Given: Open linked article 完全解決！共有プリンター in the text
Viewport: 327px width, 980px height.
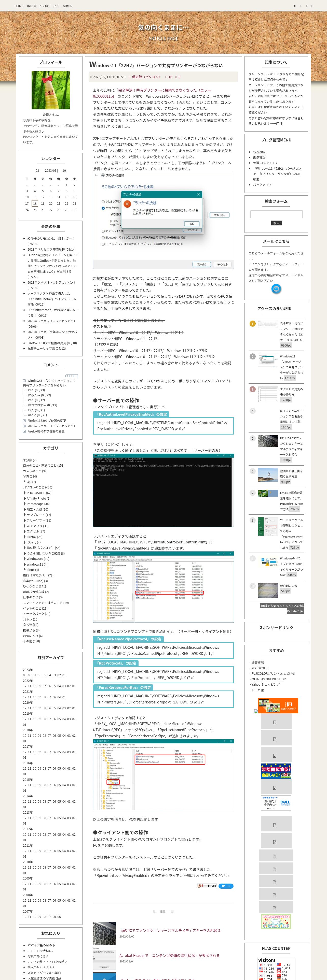Looking at the screenshot, I should [x=152, y=93].
